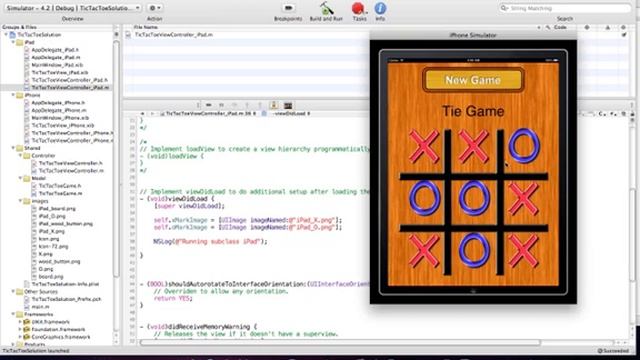Select TicTacToeSolution_Prefix.pch file
640x360 pixels.
click(x=67, y=299)
